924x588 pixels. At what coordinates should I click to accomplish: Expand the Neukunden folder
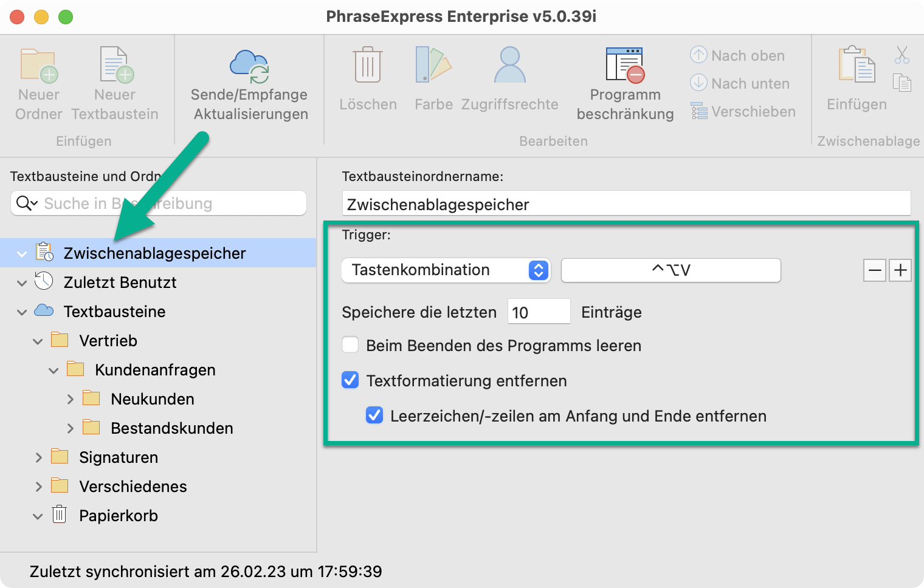pyautogui.click(x=70, y=399)
